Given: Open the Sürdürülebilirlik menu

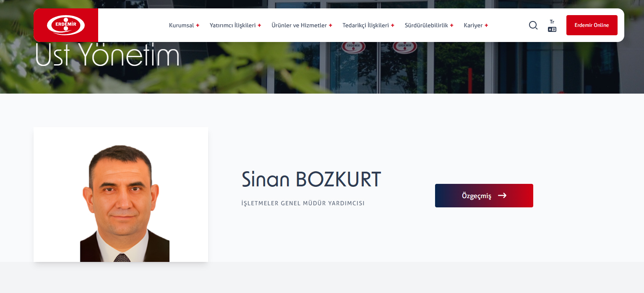Looking at the screenshot, I should [x=427, y=25].
